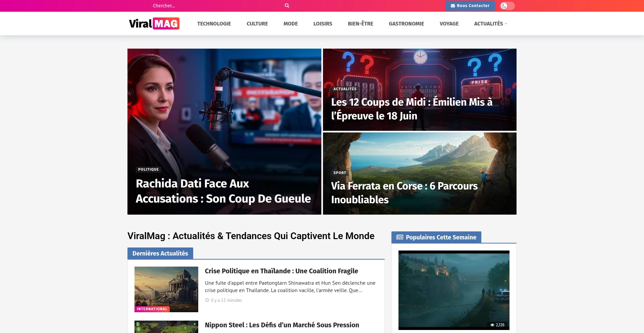Click the ViralMag Actualités & Tendances heading
Viewport: 644px width, 333px height.
[x=251, y=236]
